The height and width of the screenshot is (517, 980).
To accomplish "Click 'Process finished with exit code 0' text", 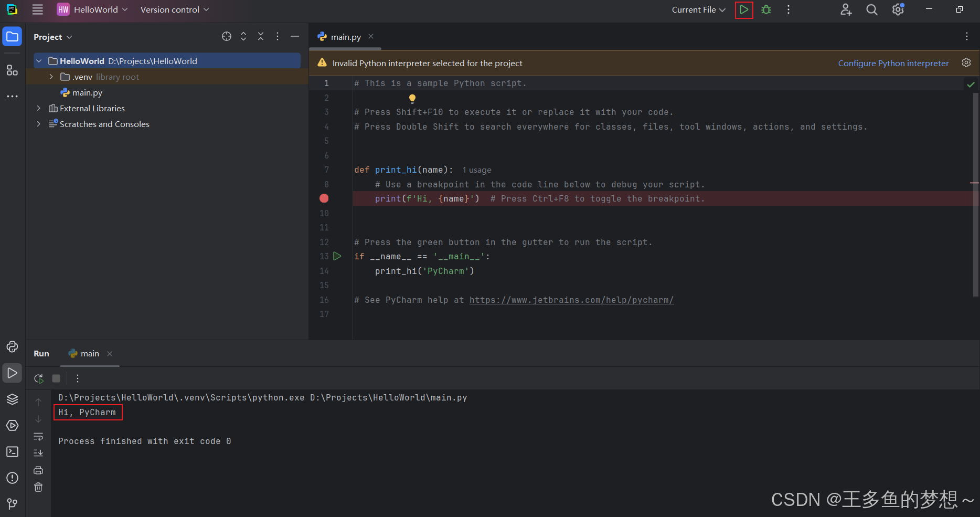I will click(145, 441).
